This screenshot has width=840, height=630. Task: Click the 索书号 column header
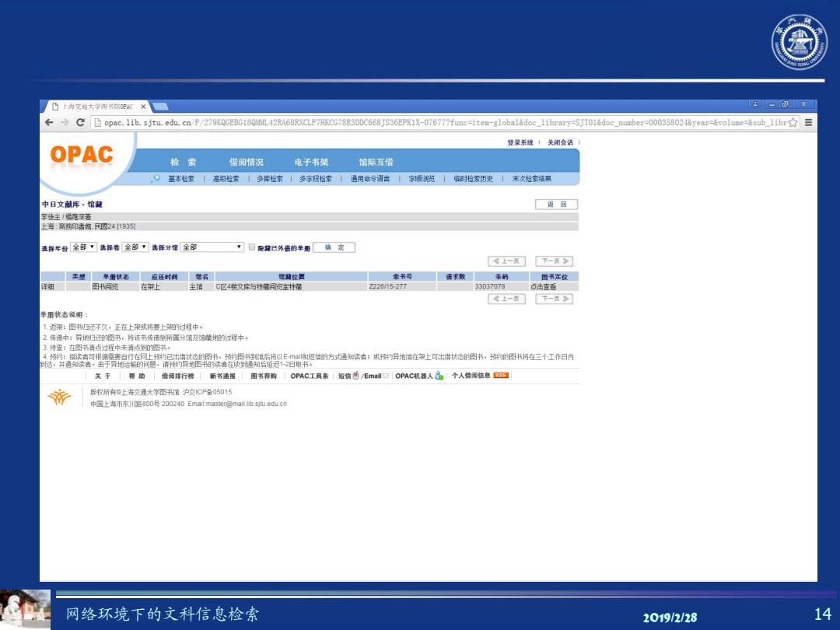[402, 276]
